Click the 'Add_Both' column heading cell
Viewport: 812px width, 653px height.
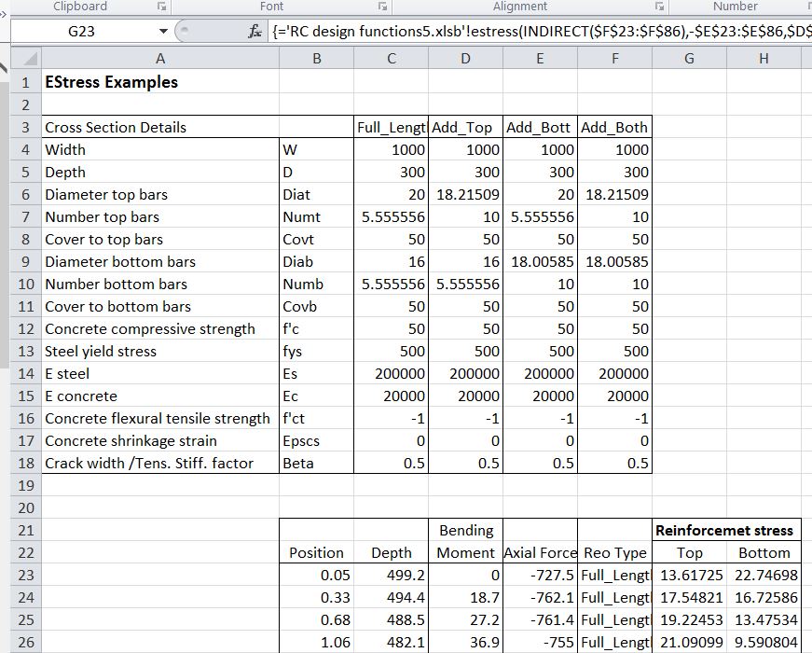click(613, 127)
